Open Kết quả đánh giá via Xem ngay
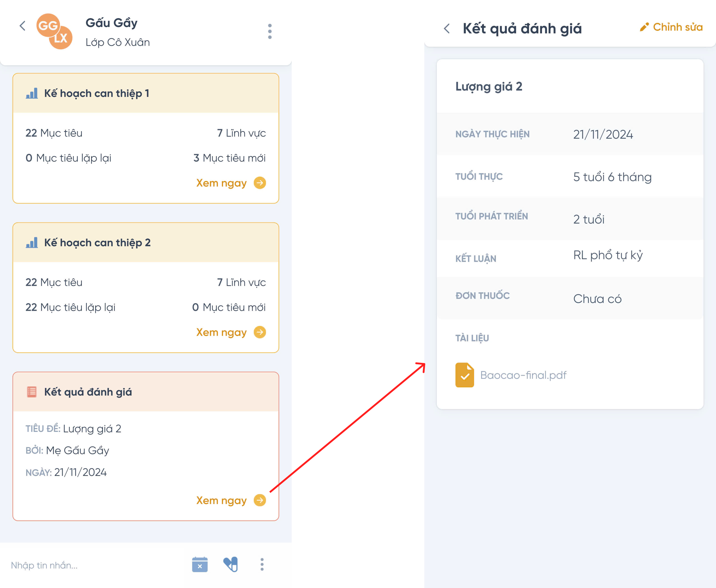This screenshot has width=716, height=588. (x=231, y=500)
